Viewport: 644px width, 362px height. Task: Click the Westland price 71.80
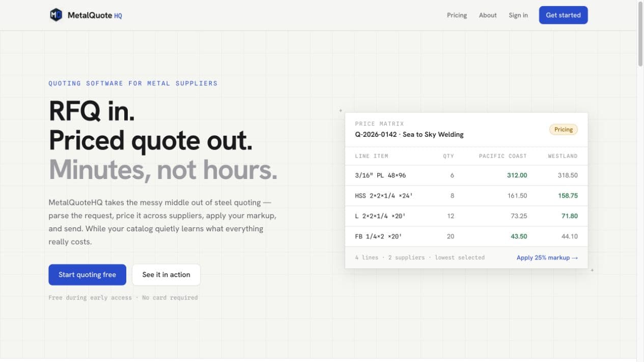click(x=570, y=216)
